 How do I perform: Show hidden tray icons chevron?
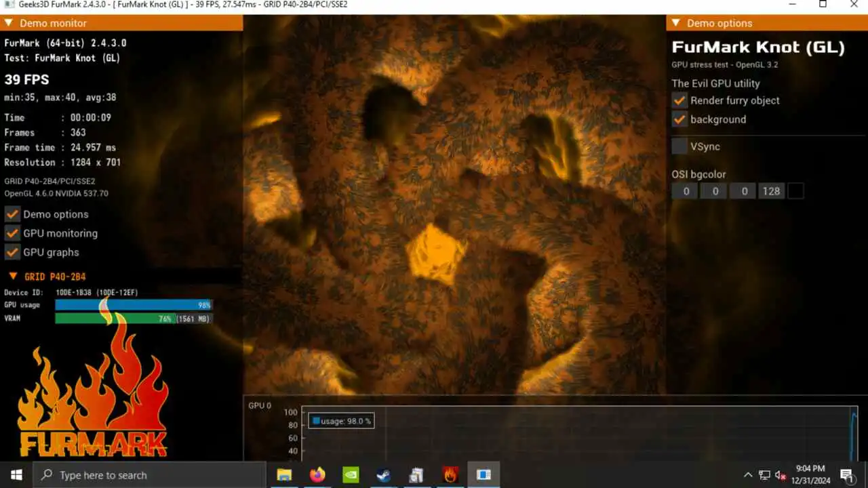(748, 475)
